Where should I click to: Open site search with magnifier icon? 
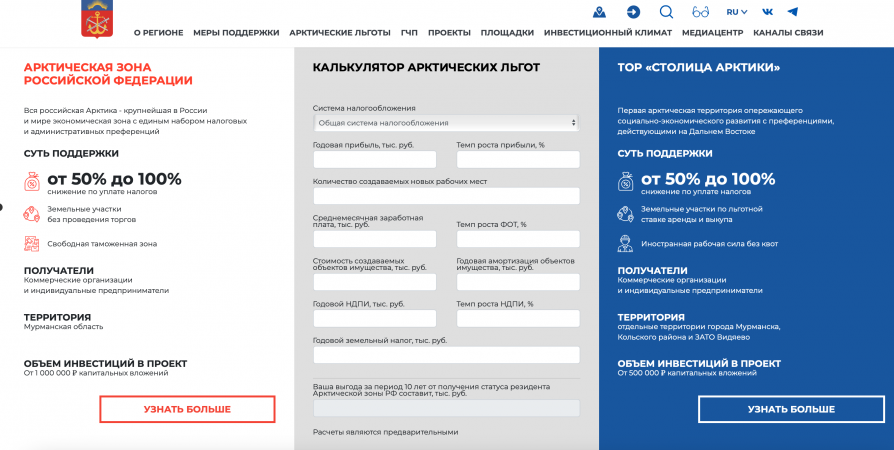(666, 12)
